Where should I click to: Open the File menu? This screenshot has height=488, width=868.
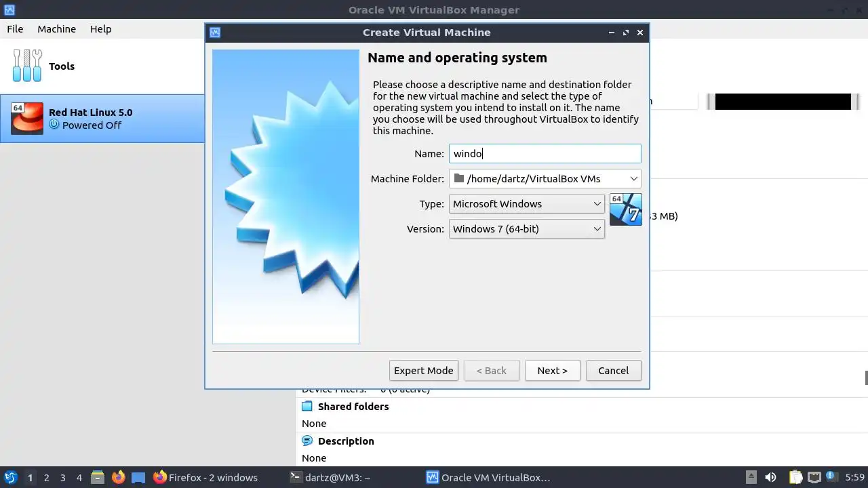click(15, 28)
